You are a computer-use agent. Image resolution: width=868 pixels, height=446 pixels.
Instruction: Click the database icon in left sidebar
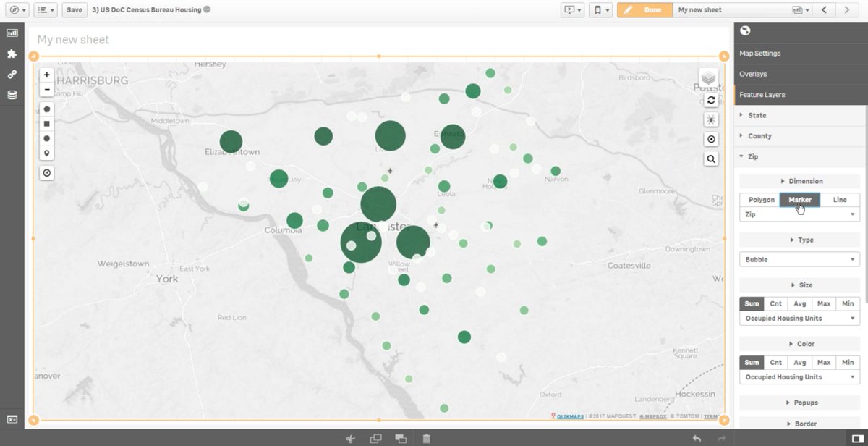[11, 94]
